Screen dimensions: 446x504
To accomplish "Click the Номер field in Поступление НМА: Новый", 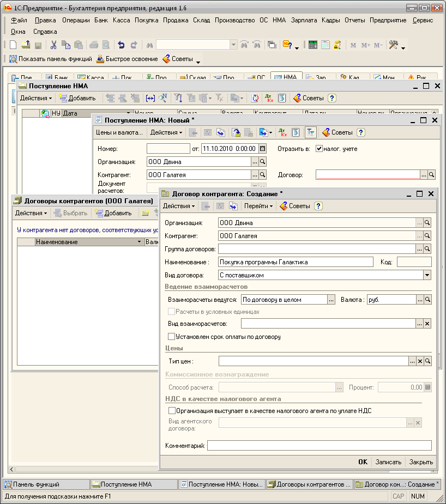I will [168, 149].
